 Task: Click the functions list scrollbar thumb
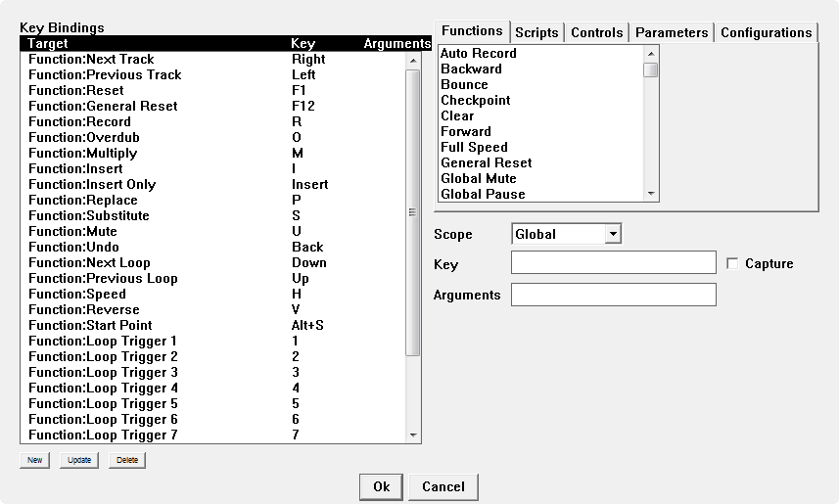click(651, 70)
